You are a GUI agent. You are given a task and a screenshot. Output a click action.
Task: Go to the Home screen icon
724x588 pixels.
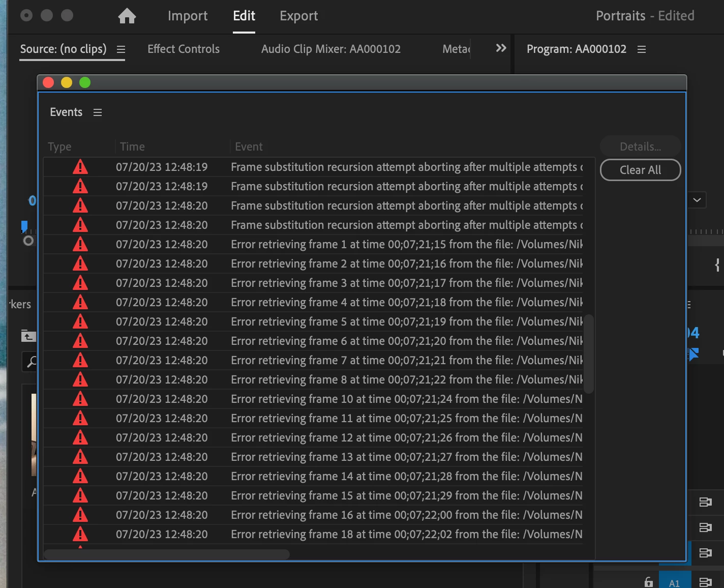[127, 16]
